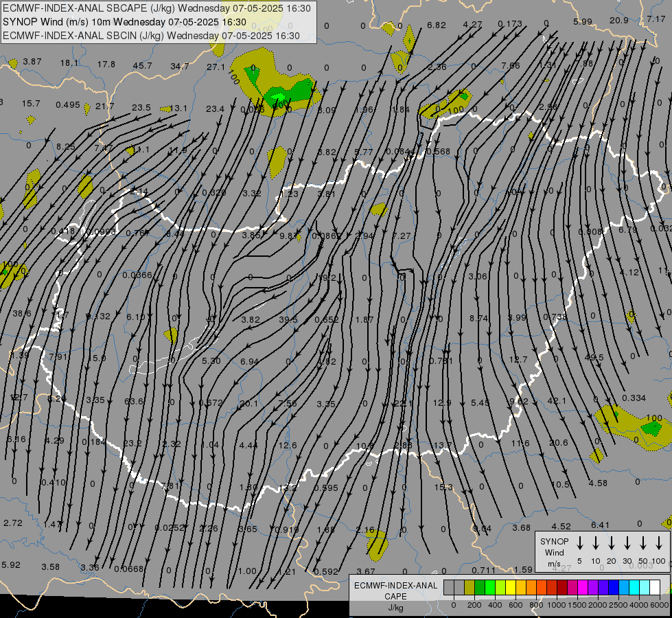Screen dimensions: 672x618
Task: Click the 100 m/s wind arrow in legend
Action: click(659, 543)
